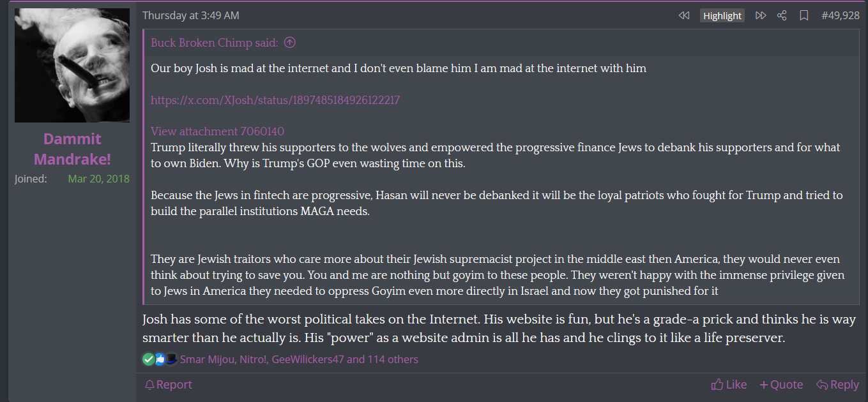This screenshot has height=402, width=868.
Task: Bookmark this post with bookmark icon
Action: [x=804, y=15]
